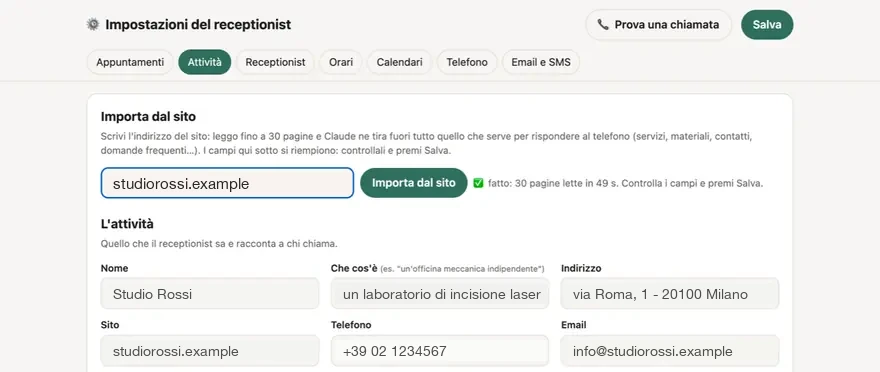Image resolution: width=880 pixels, height=372 pixels.
Task: Click the Indirizzo field label
Action: click(x=581, y=268)
